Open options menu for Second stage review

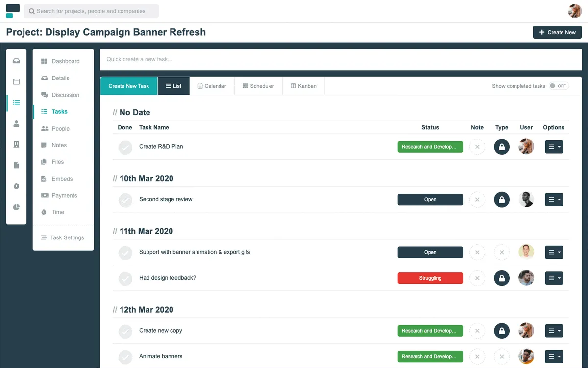(x=554, y=200)
